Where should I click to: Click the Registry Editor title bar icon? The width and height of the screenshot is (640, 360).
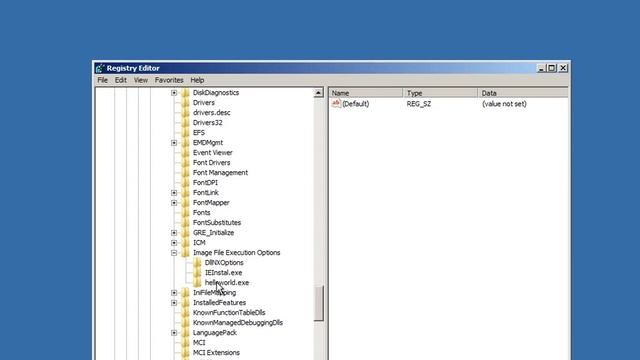[100, 68]
